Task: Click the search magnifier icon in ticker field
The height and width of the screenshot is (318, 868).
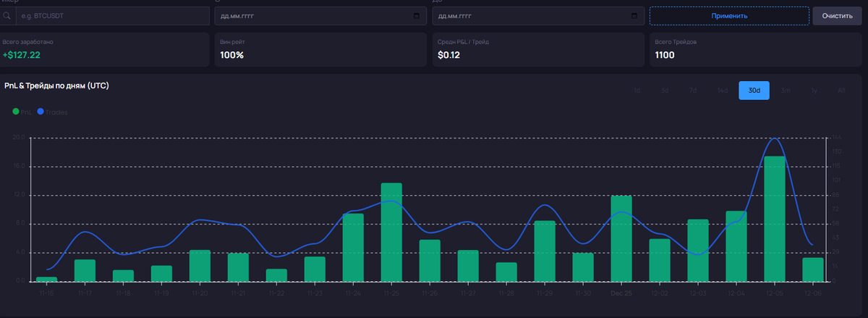Action: tap(7, 15)
